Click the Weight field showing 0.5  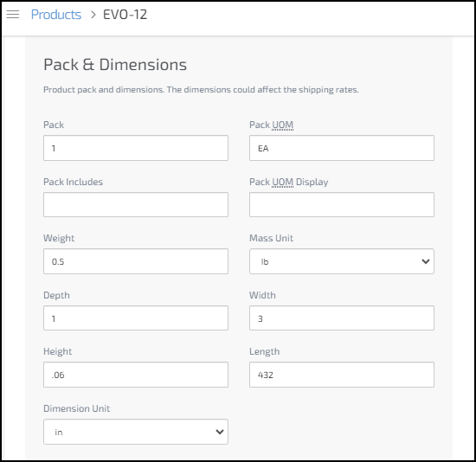pos(136,261)
